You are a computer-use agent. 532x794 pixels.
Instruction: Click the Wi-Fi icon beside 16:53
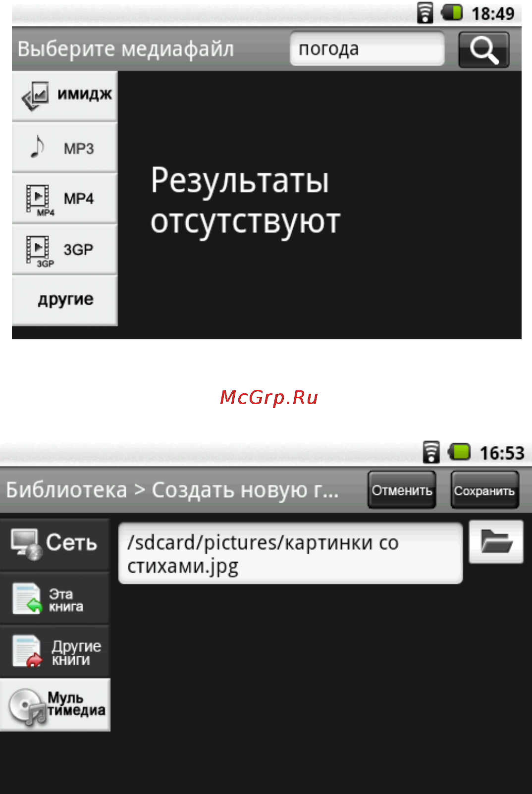pyautogui.click(x=431, y=452)
